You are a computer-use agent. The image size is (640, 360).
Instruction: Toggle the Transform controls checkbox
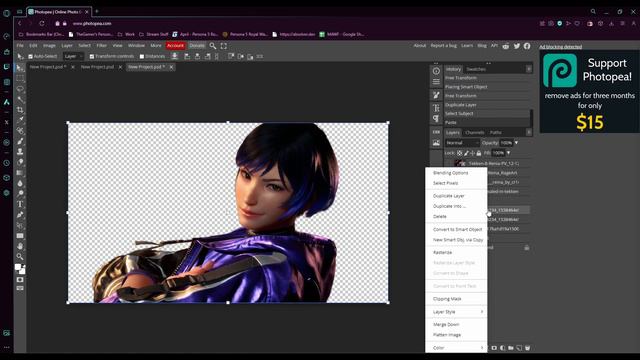(x=92, y=56)
